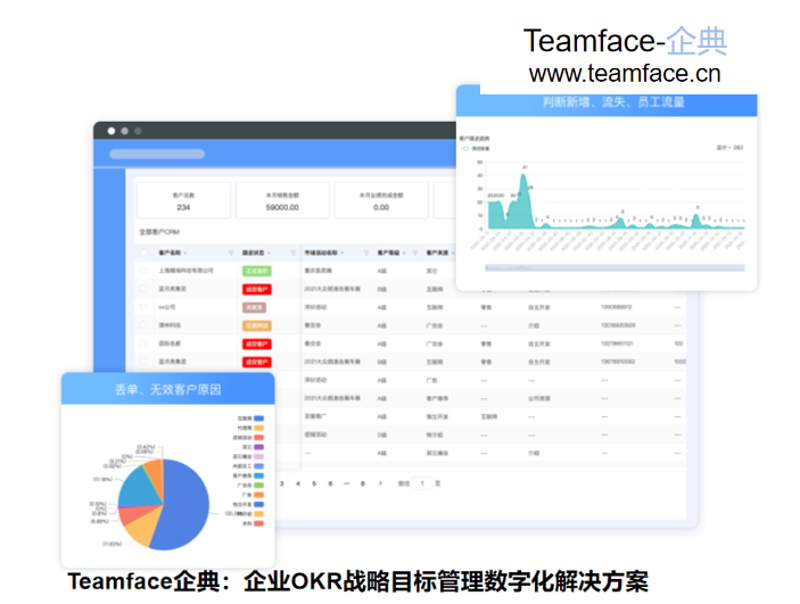Tick the select-all checkbox in table header
The height and width of the screenshot is (604, 800).
click(x=143, y=253)
